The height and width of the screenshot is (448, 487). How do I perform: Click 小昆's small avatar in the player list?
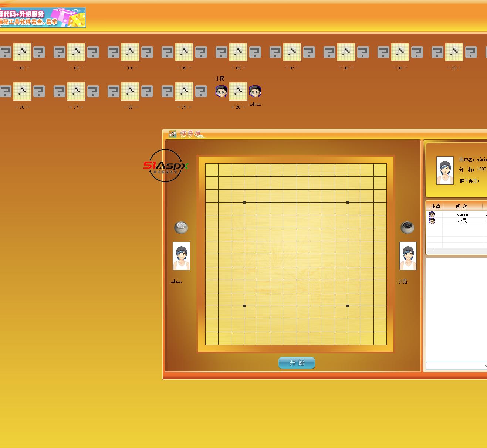pos(432,221)
